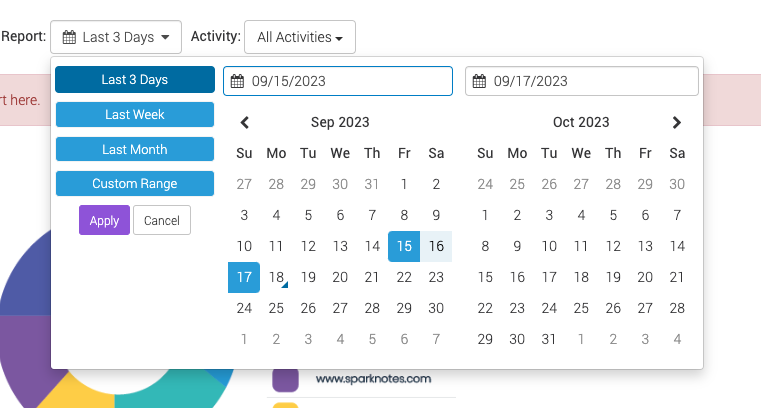The image size is (761, 408).
Task: Click the caret arrow beside Last 3 Days
Action: coord(165,37)
